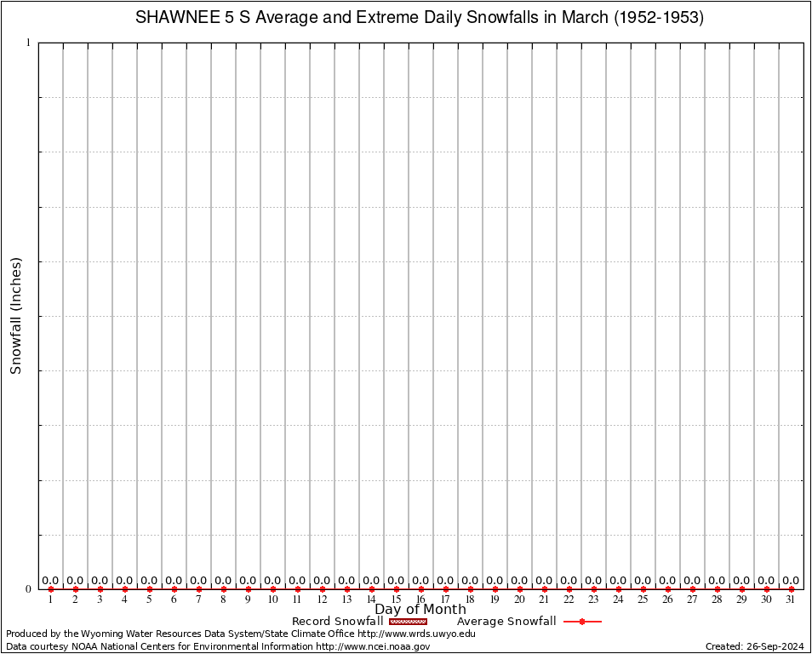Screen dimensions: 812x654
Task: Select the red data point for day 31
Action: click(792, 589)
